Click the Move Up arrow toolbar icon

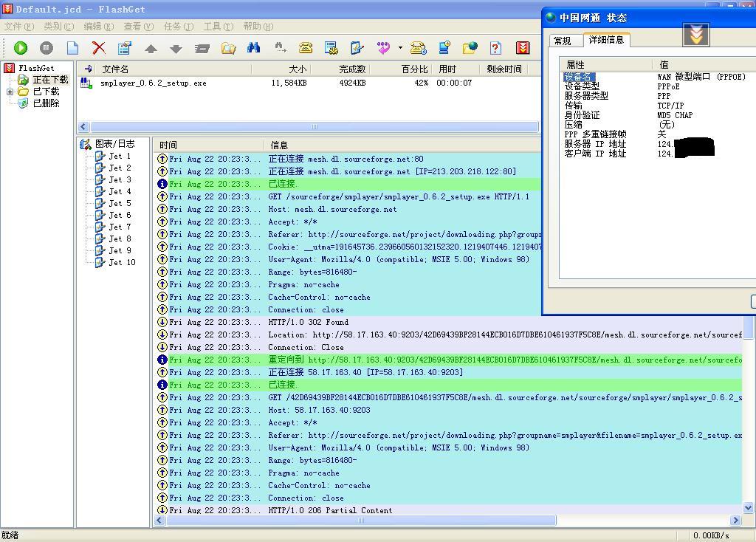(x=151, y=49)
